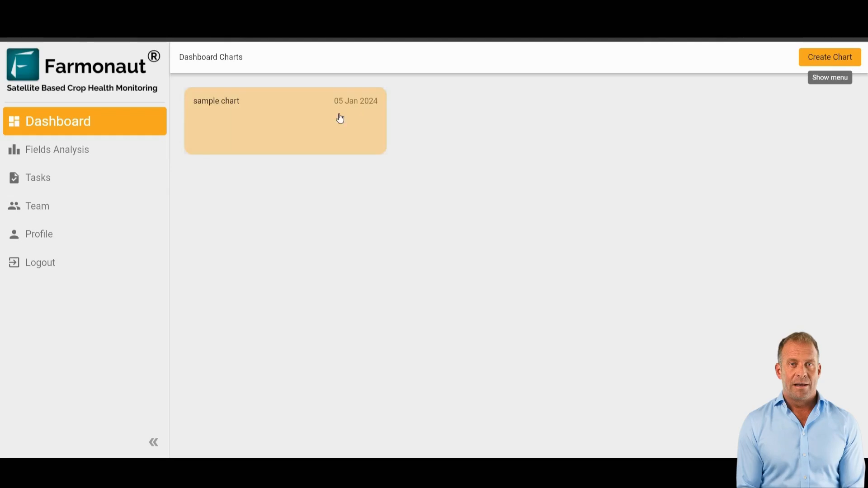Viewport: 868px width, 488px height.
Task: Click the 05 Jan 2024 date label
Action: pos(355,101)
